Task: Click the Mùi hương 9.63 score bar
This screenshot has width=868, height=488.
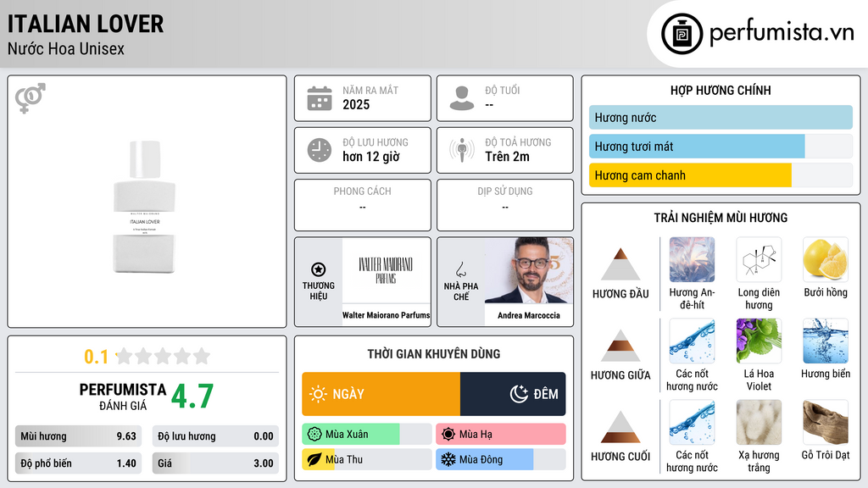Action: pos(79,436)
